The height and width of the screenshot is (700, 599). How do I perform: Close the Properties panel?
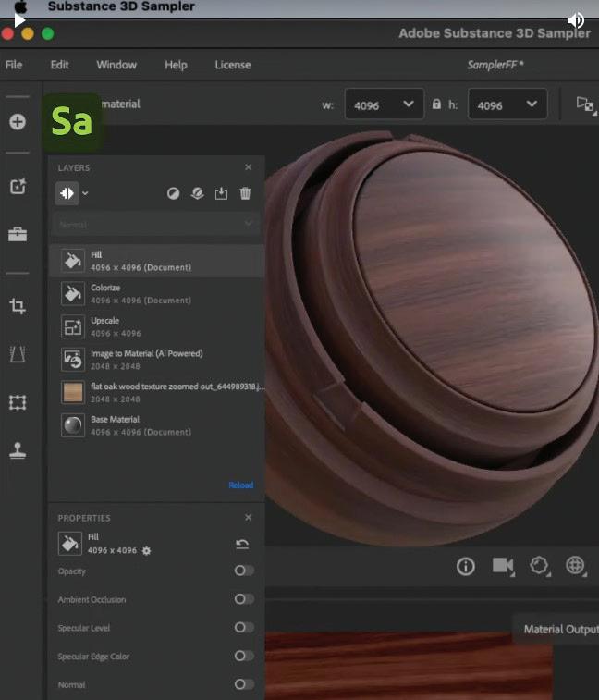[248, 517]
